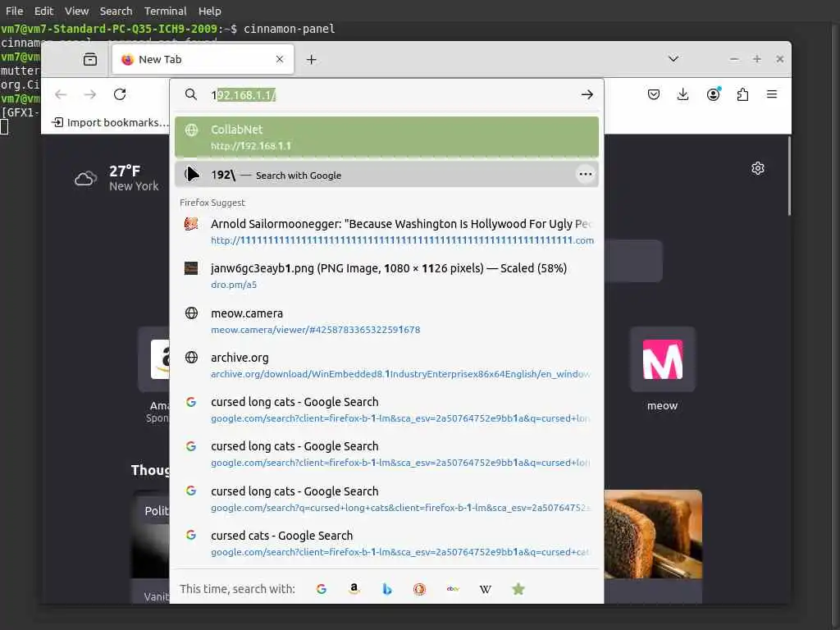Open the Firefox account icon

click(x=713, y=95)
